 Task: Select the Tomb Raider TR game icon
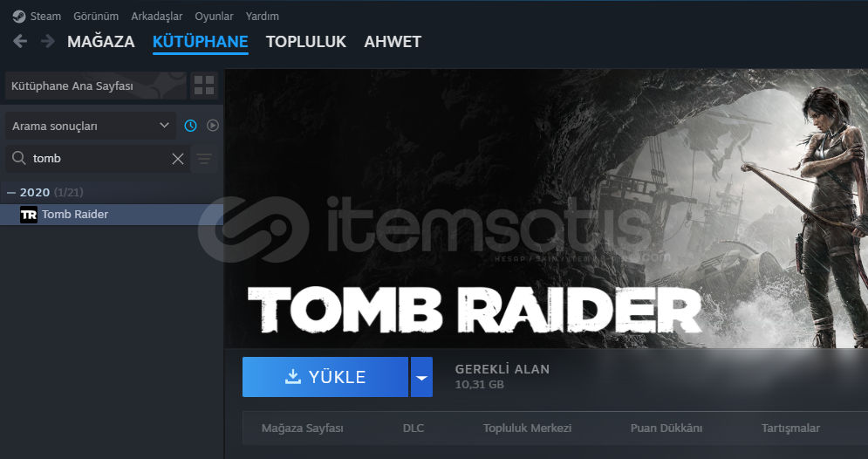pyautogui.click(x=29, y=215)
